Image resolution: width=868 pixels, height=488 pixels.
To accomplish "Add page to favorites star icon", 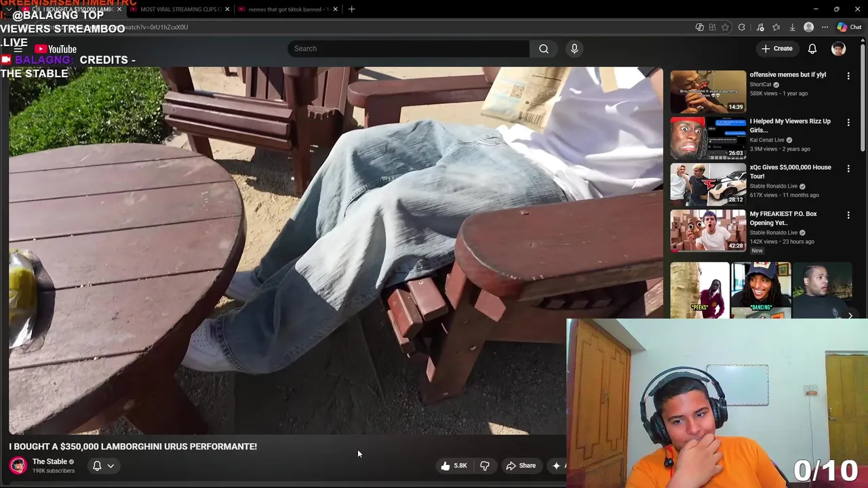I will (x=725, y=27).
